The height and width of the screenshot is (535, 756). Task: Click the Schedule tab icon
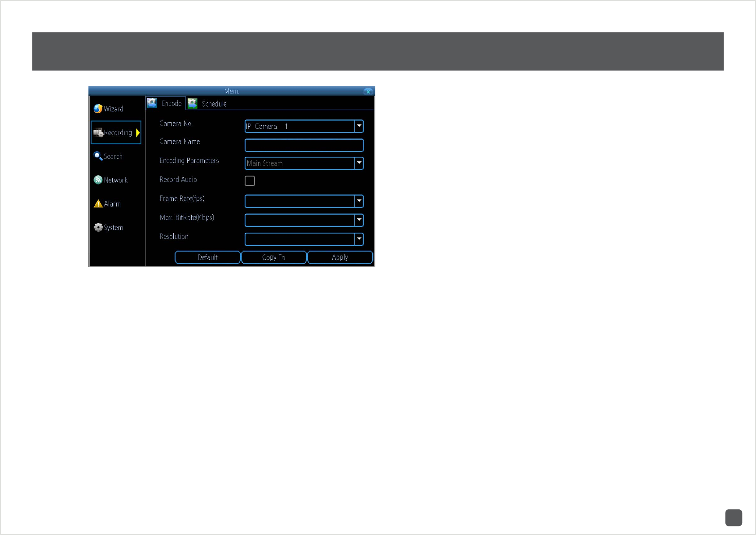tap(193, 103)
